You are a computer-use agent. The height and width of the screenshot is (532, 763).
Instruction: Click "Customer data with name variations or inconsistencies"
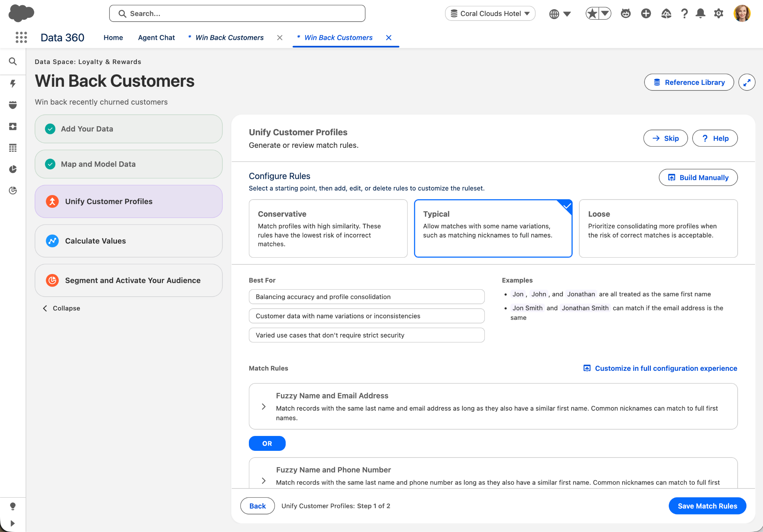[367, 316]
